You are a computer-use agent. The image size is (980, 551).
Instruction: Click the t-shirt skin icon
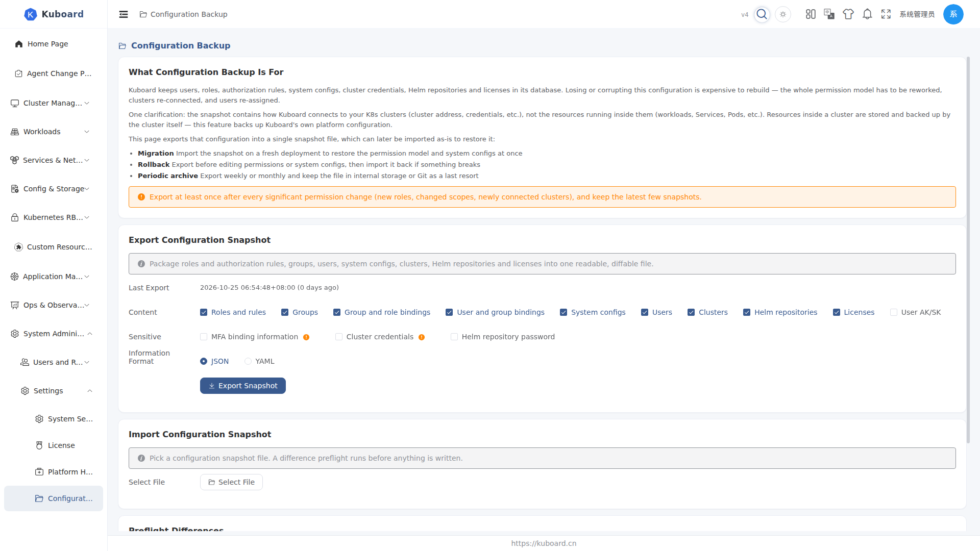[848, 14]
